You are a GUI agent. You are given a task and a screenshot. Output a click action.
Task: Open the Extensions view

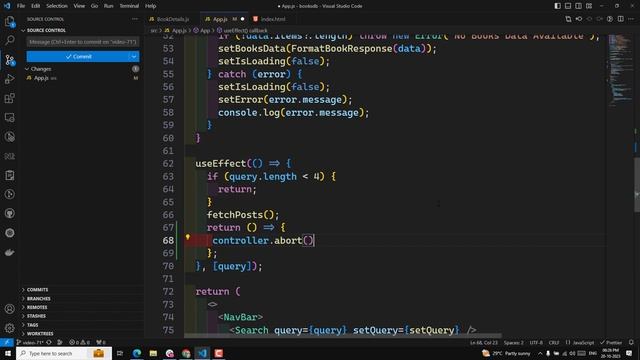[x=9, y=98]
